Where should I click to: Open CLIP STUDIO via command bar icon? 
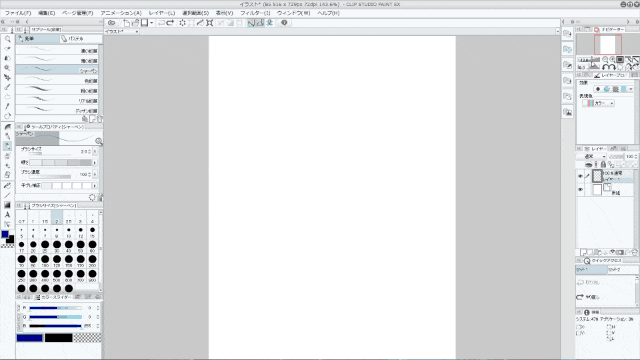click(x=111, y=23)
